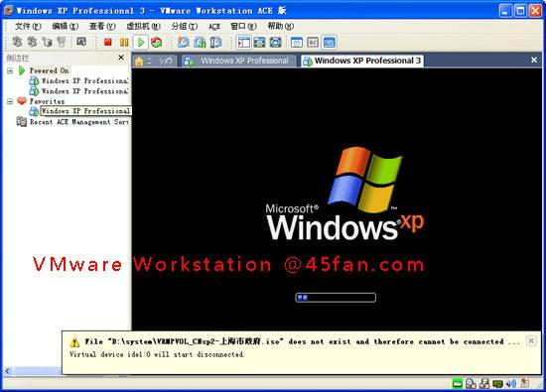The image size is (546, 392).
Task: Click the Reset virtual machine icon
Action: (156, 43)
